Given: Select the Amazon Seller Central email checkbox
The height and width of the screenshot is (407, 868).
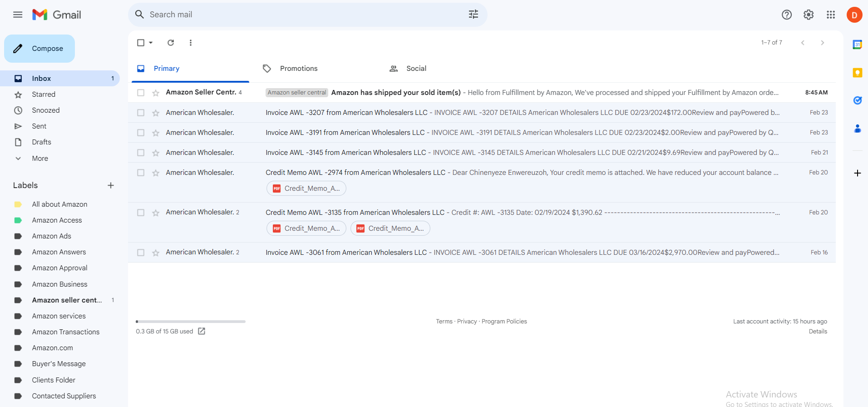Looking at the screenshot, I should click(141, 93).
